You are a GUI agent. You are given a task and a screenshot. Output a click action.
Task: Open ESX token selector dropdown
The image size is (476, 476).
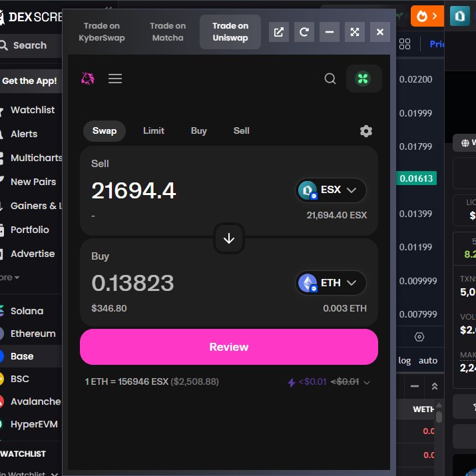[331, 190]
